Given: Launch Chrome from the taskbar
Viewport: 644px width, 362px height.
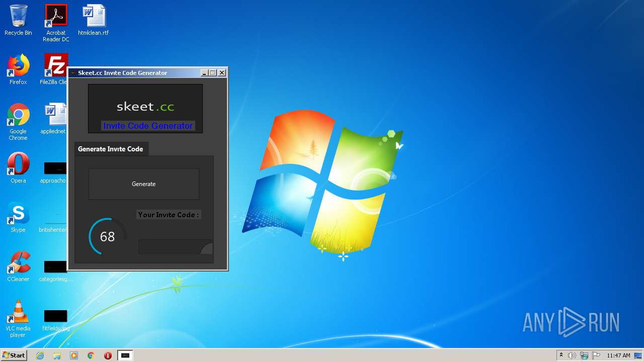Looking at the screenshot, I should (91, 355).
